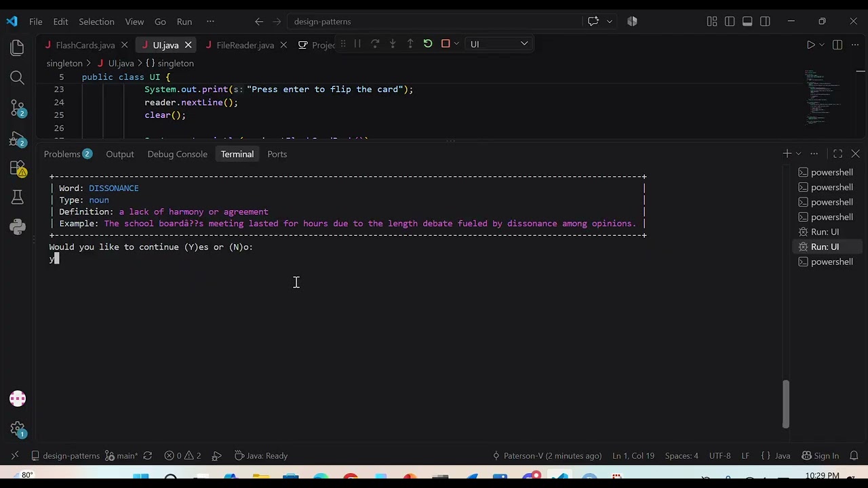
Task: Close the UI.java editor tab
Action: coord(188,45)
